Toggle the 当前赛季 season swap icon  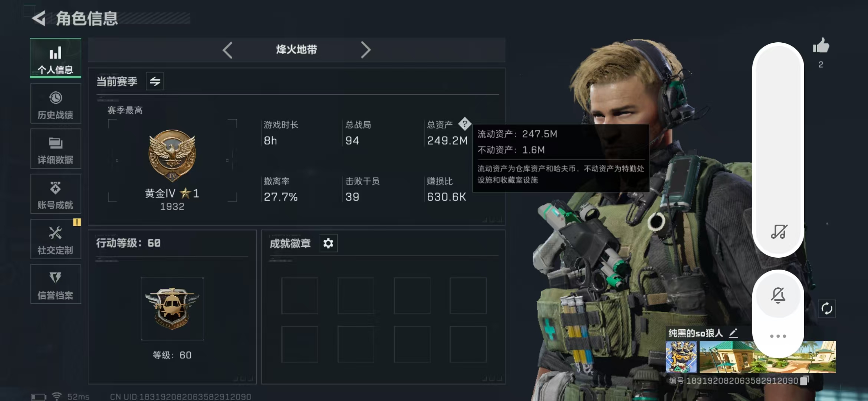[x=155, y=81]
